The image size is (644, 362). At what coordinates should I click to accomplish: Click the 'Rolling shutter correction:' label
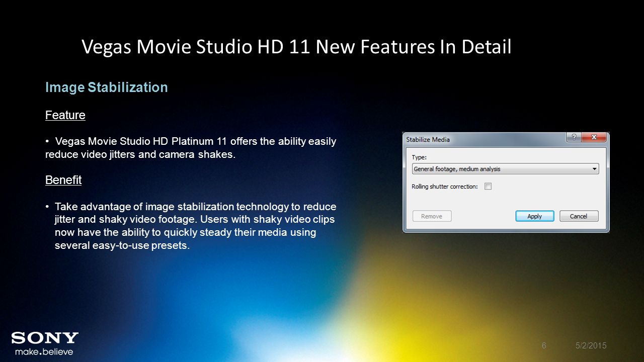444,187
